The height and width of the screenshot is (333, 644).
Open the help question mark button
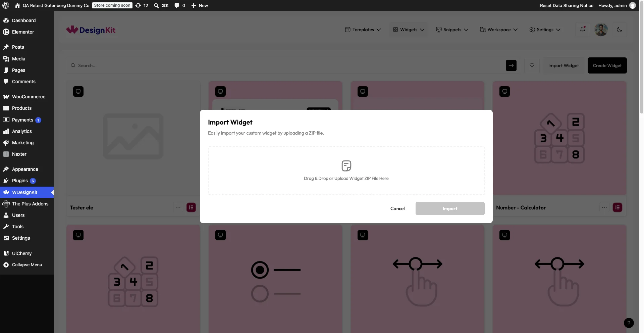tap(629, 323)
